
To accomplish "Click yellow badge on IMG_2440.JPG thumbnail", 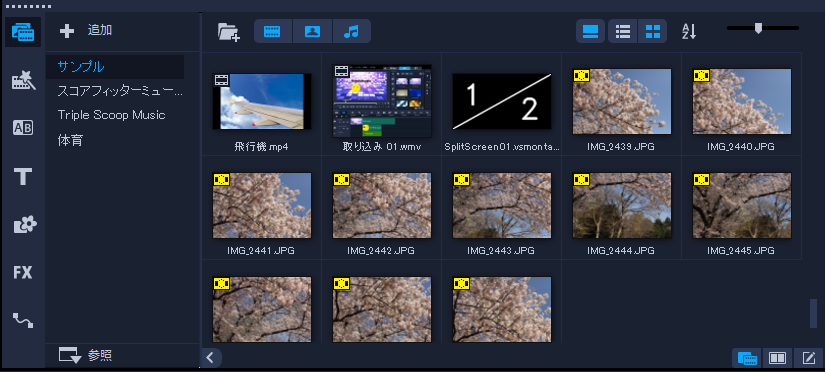I will pyautogui.click(x=701, y=75).
